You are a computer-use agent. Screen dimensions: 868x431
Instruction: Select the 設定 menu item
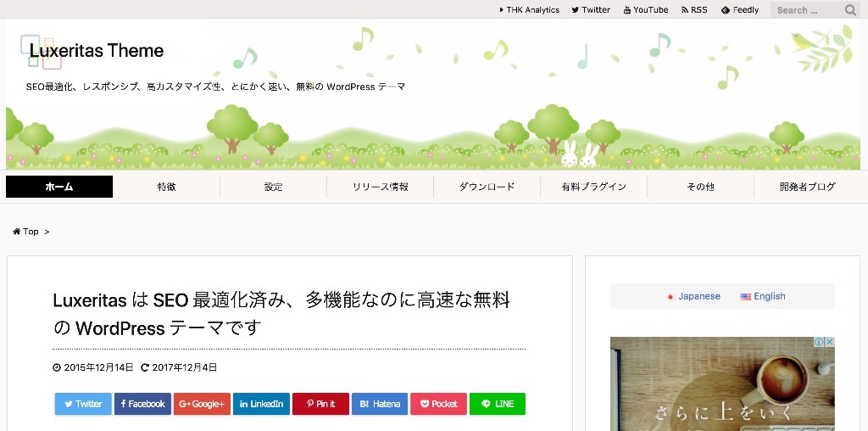(x=274, y=187)
